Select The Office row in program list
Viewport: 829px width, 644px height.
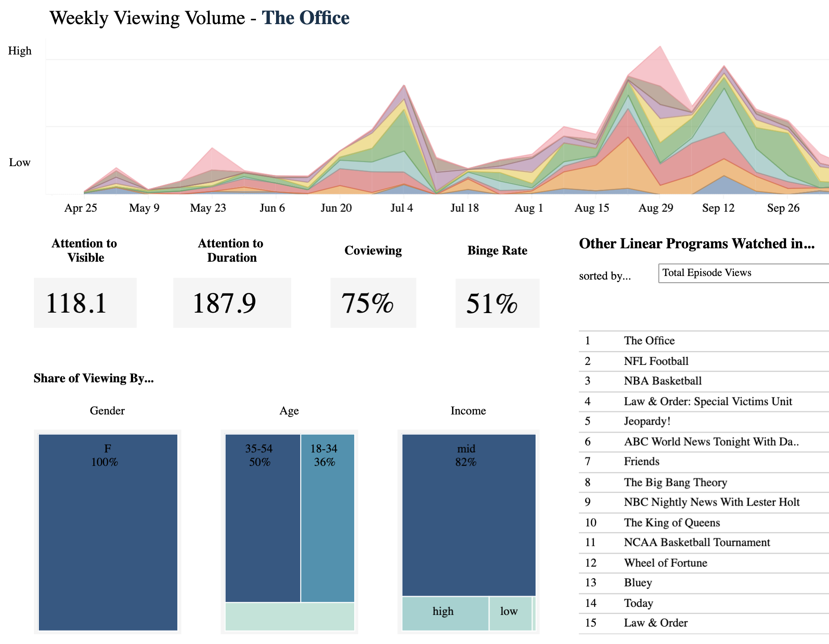704,341
